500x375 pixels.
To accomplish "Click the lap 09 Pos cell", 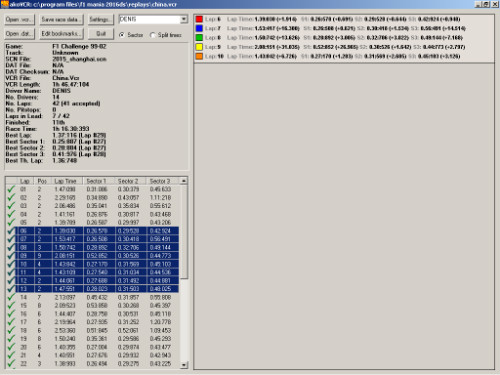I will [39, 256].
